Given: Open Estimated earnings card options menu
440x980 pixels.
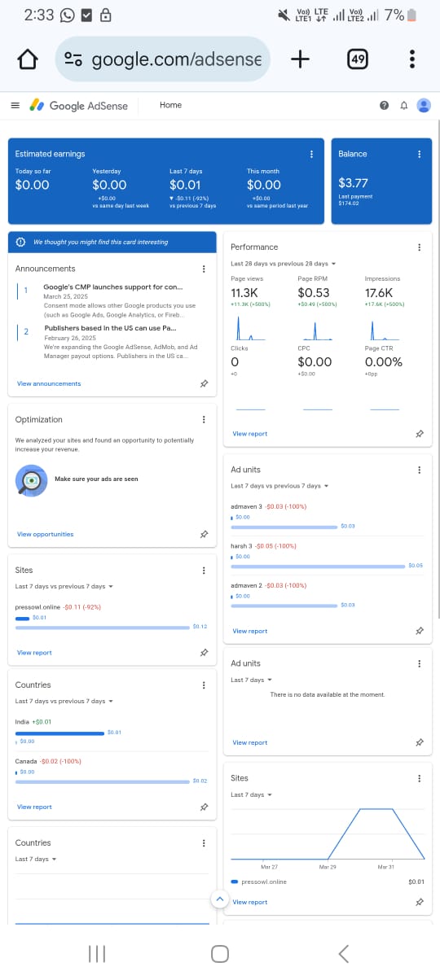Looking at the screenshot, I should click(311, 154).
